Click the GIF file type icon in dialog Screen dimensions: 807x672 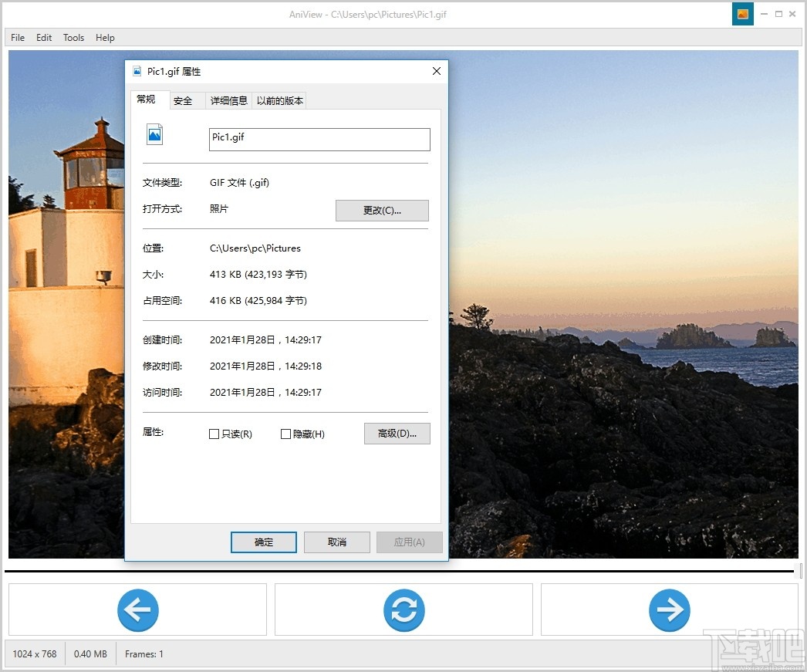[154, 135]
